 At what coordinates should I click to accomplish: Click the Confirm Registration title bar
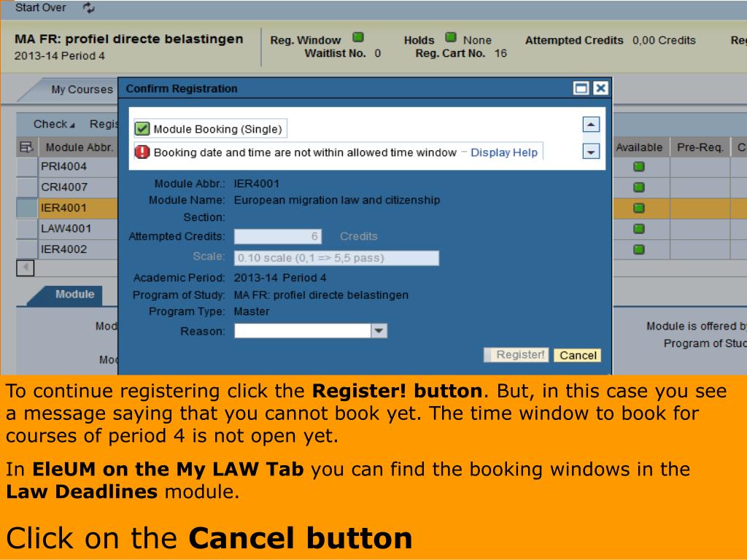(x=365, y=88)
